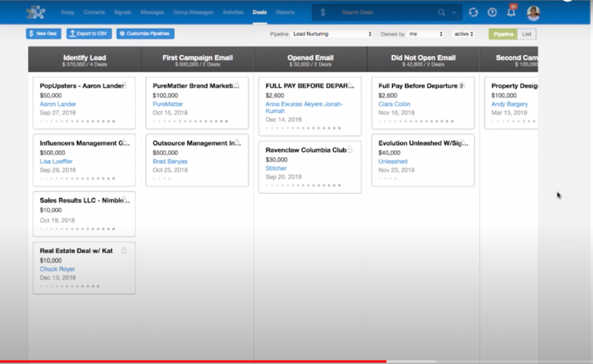This screenshot has height=364, width=593.
Task: Click Export to CSV button
Action: point(89,34)
